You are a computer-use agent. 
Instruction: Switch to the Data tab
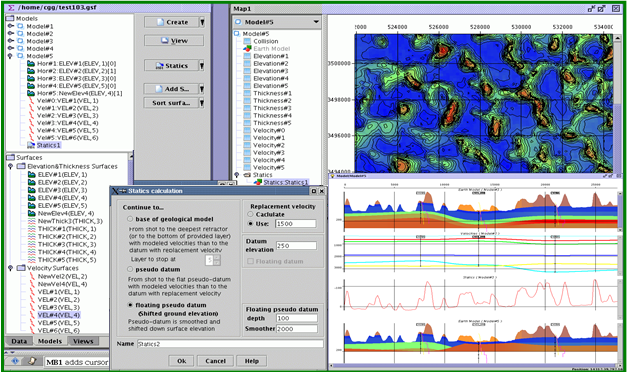tap(19, 341)
